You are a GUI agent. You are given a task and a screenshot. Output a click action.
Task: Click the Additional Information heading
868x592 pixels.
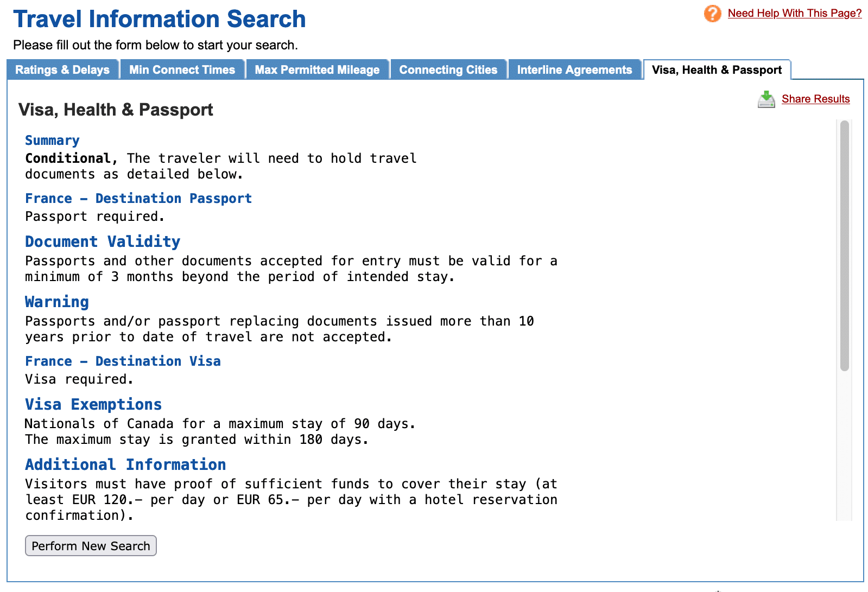point(125,464)
